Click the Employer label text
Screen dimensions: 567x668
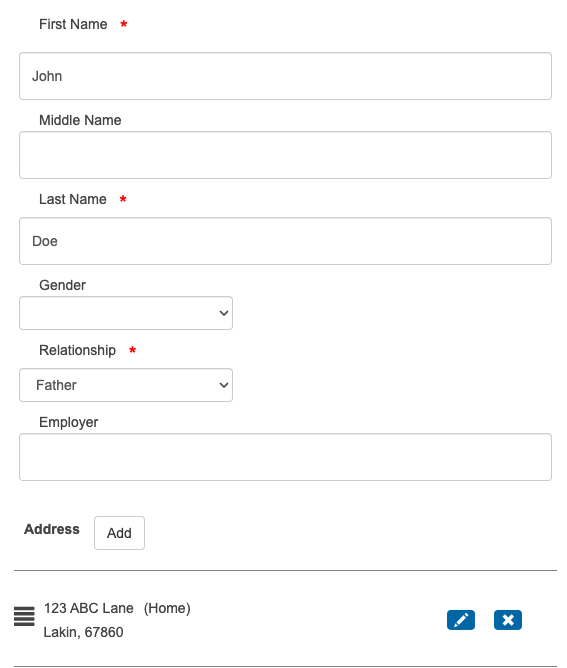(x=69, y=422)
